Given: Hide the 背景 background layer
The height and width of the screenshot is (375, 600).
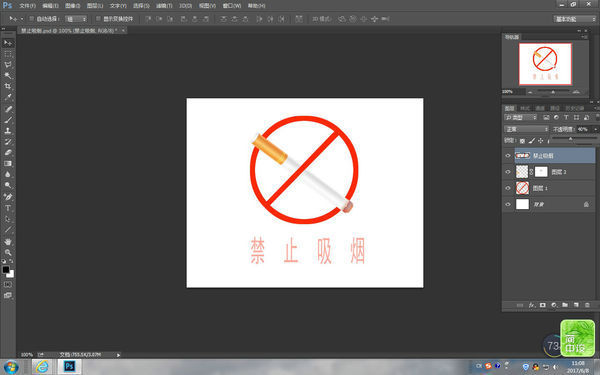Looking at the screenshot, I should tap(508, 204).
